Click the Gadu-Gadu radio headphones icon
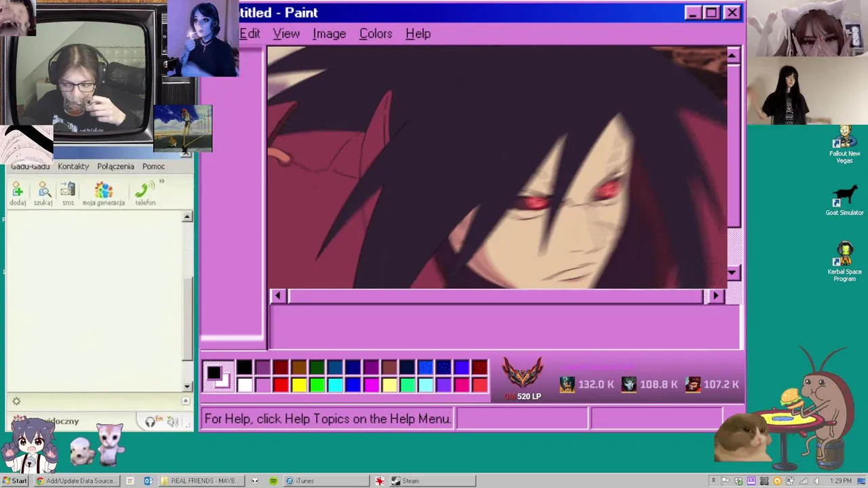Viewport: 868px width, 488px height. 151,422
